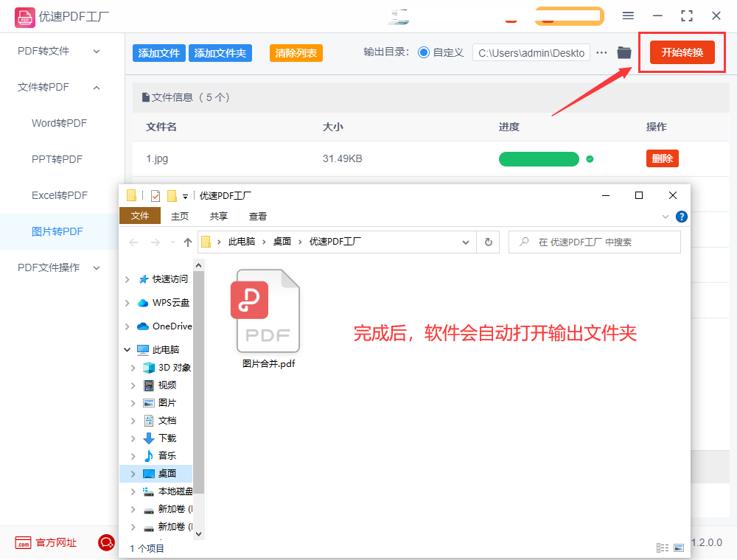Select PPT转PDF in sidebar
737x560 pixels.
(x=57, y=159)
